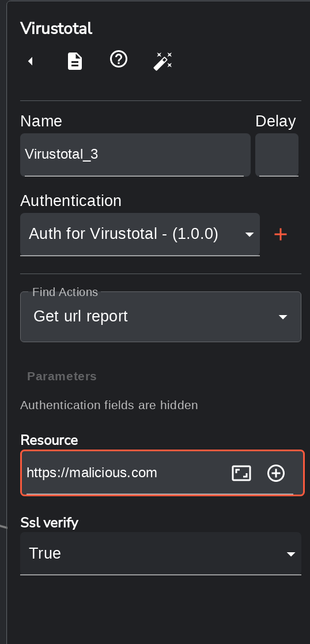Expand Resource field with fullscreen icon
This screenshot has height=644, width=310.
pos(241,473)
